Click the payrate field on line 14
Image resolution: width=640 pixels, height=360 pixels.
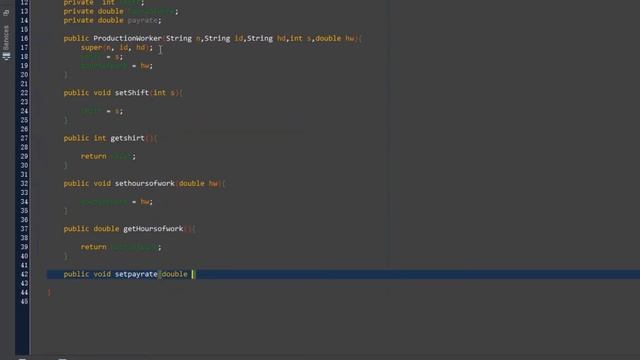[x=143, y=20]
